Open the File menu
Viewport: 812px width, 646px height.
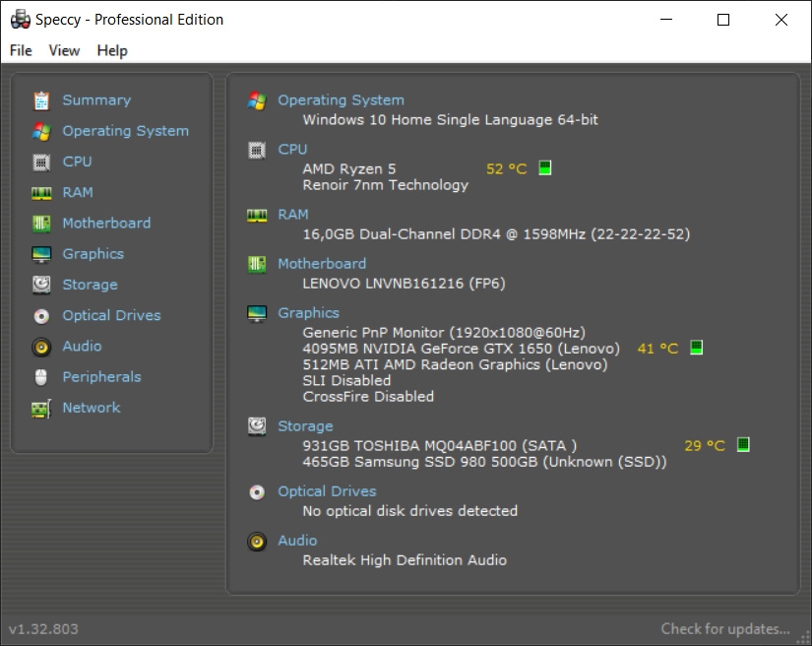coord(21,51)
